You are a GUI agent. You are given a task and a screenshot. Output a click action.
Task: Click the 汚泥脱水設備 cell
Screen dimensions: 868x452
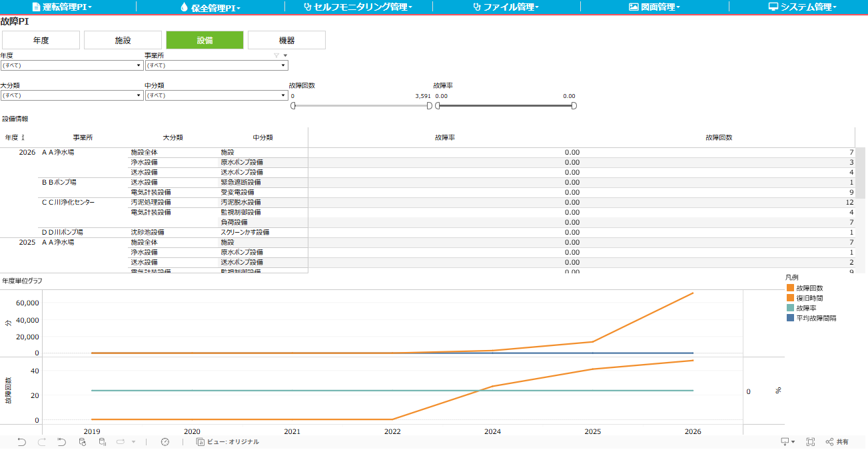coord(240,202)
